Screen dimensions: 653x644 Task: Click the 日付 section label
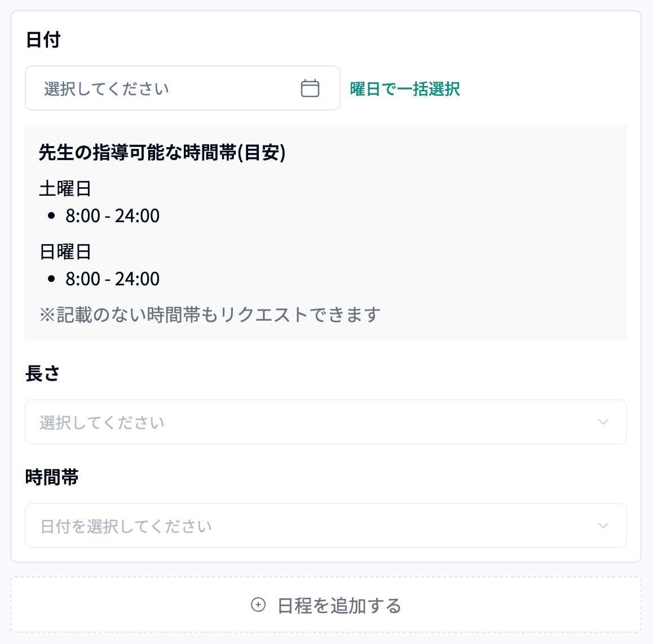pyautogui.click(x=43, y=40)
